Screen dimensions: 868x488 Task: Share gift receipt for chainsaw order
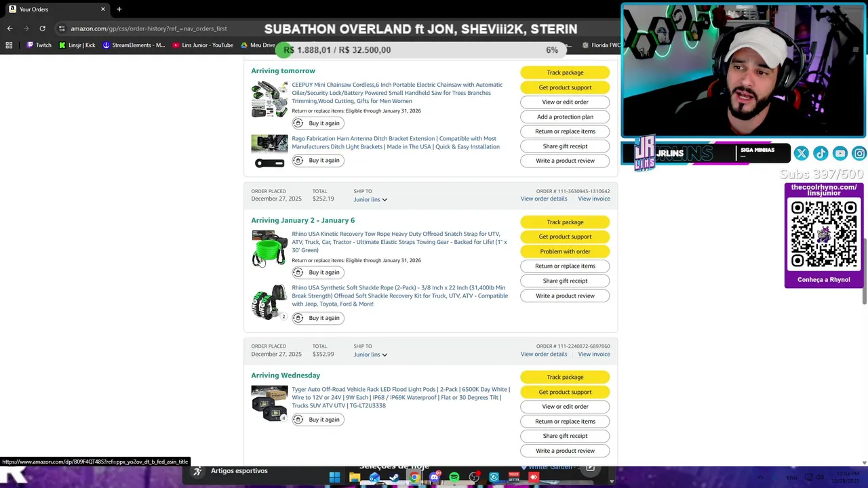coord(565,146)
